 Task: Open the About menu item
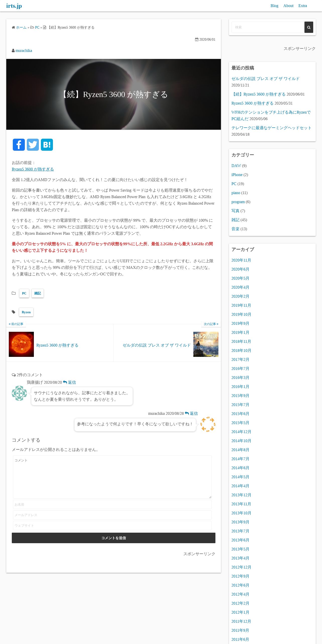[x=288, y=6]
